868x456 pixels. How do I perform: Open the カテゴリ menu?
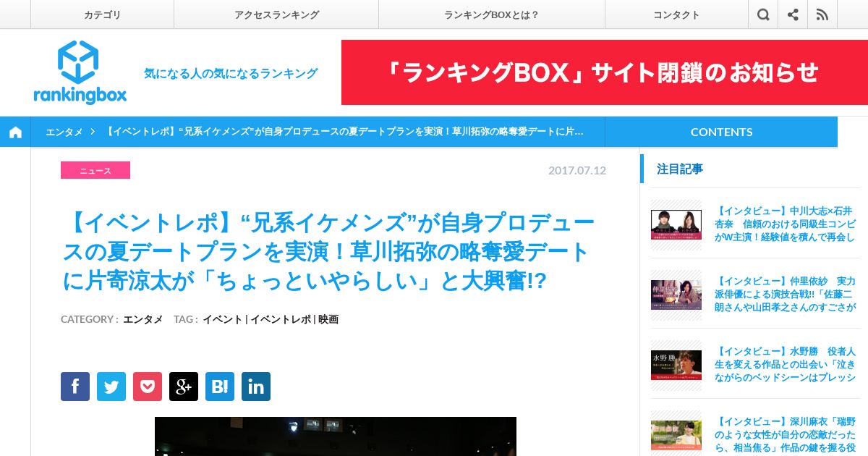[x=102, y=14]
